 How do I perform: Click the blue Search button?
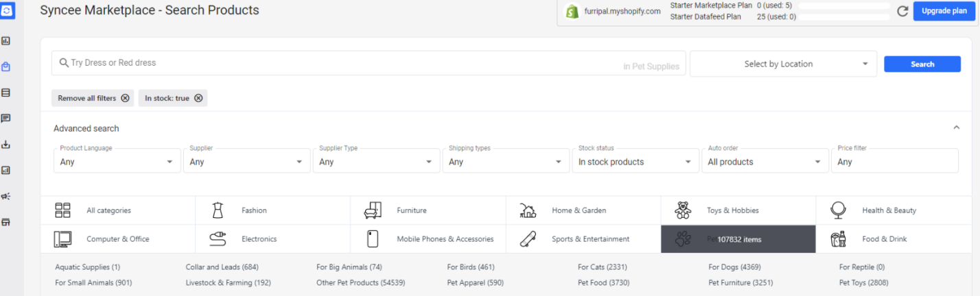coord(922,64)
